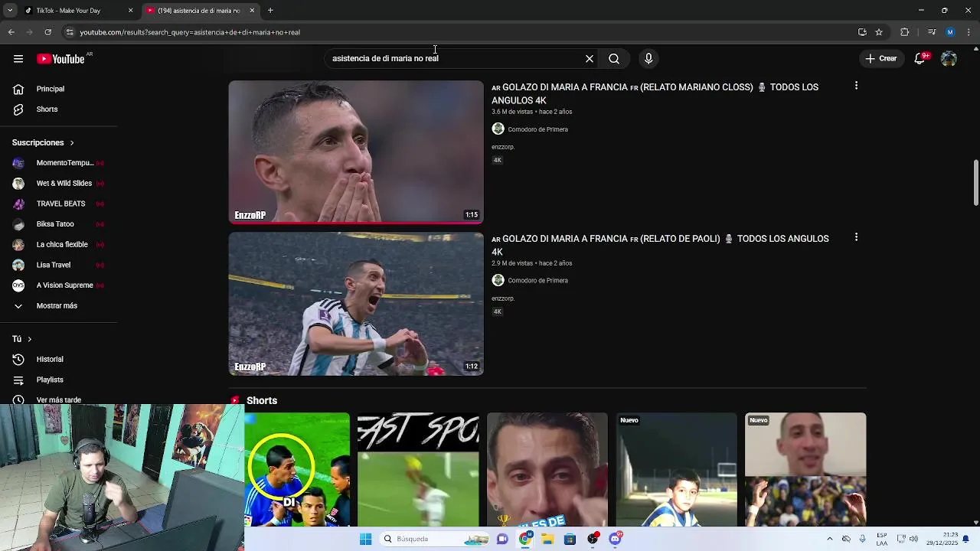Click the Windows Búsqueda search box

[433, 539]
